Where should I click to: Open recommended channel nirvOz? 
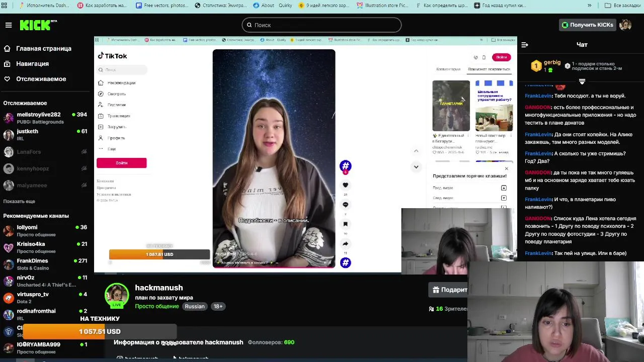click(x=46, y=281)
